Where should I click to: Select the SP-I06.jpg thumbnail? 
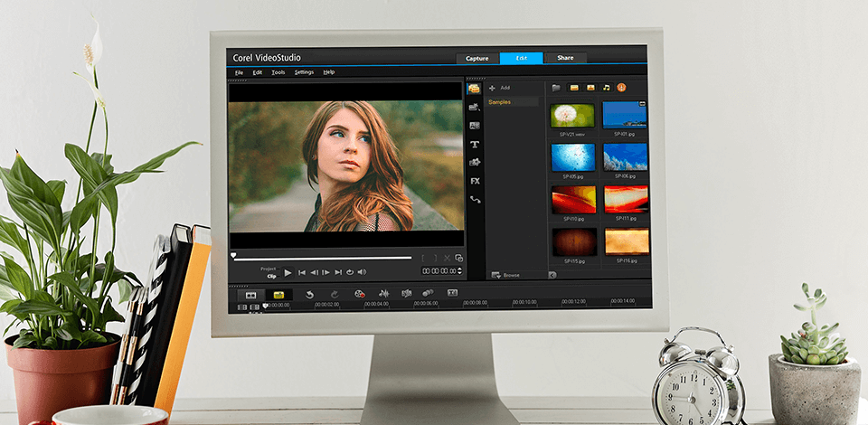click(x=625, y=157)
